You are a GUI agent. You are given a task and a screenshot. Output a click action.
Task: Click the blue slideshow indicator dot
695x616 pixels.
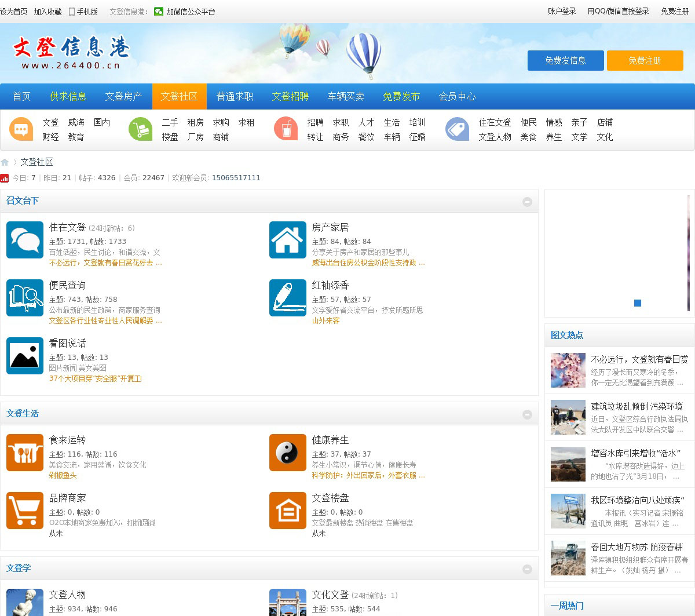[638, 303]
